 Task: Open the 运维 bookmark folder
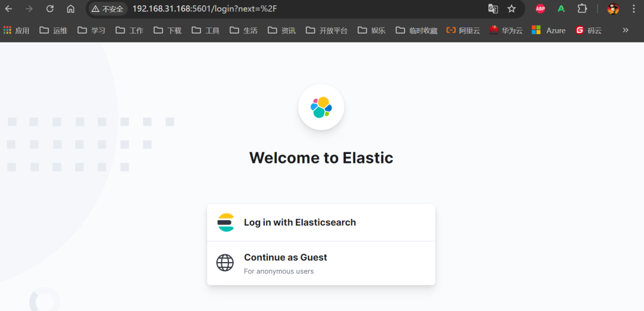click(54, 30)
